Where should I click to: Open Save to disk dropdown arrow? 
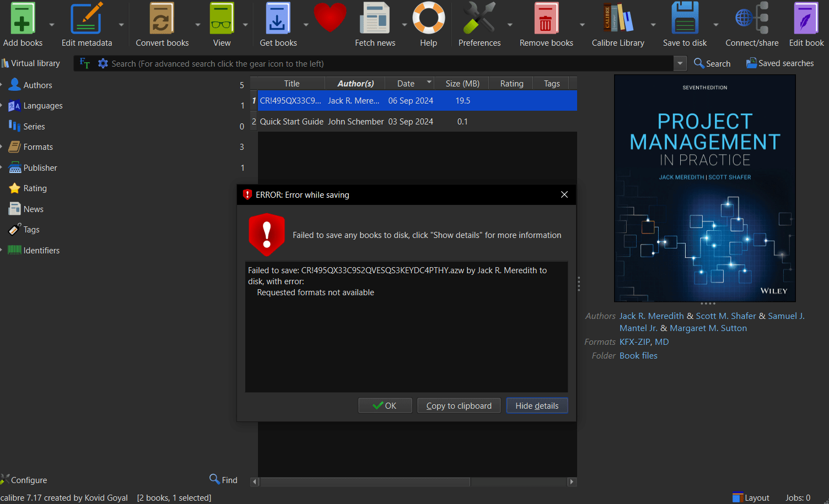(x=716, y=25)
